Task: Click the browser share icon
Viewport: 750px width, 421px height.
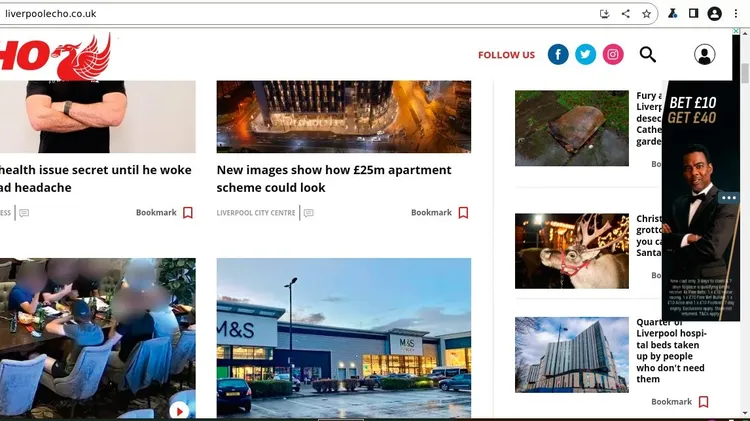Action: pos(626,14)
